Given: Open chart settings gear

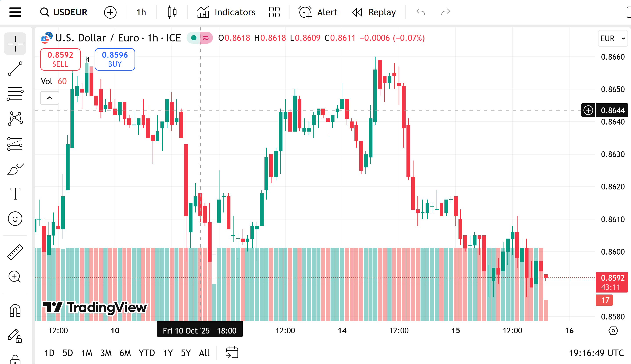Looking at the screenshot, I should point(613,330).
